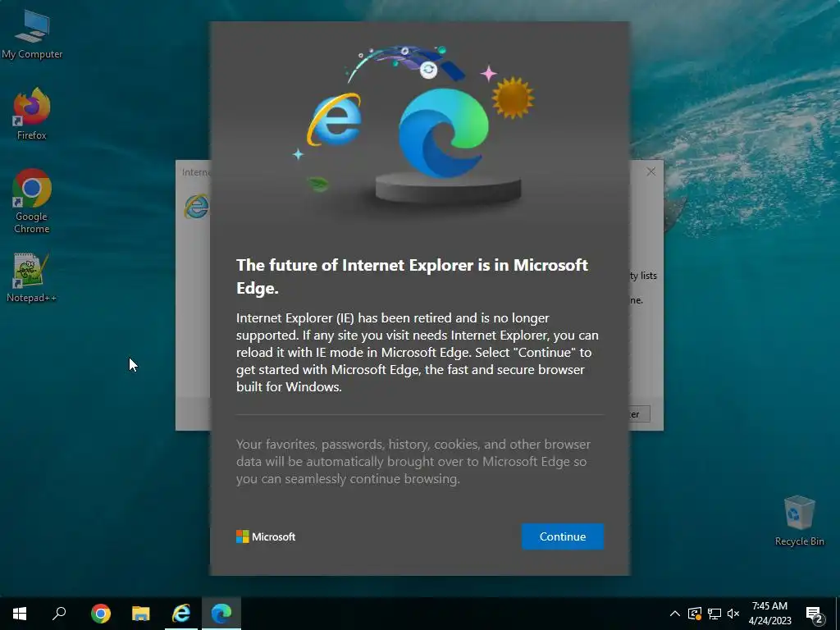Switch to Internet Explorer taskbar icon

[x=181, y=614]
